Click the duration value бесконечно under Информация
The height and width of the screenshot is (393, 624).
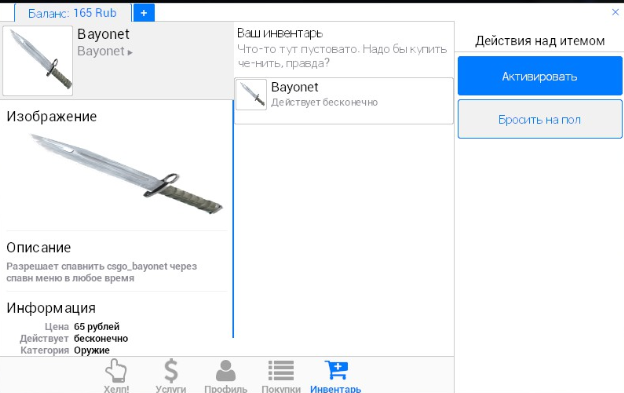101,339
